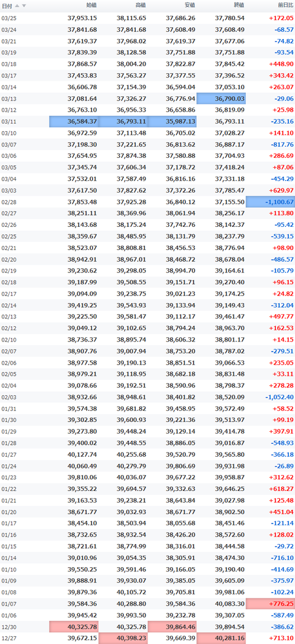The image size is (295, 644).
Task: Select the opening value 38,251.11
Action: coord(82,213)
